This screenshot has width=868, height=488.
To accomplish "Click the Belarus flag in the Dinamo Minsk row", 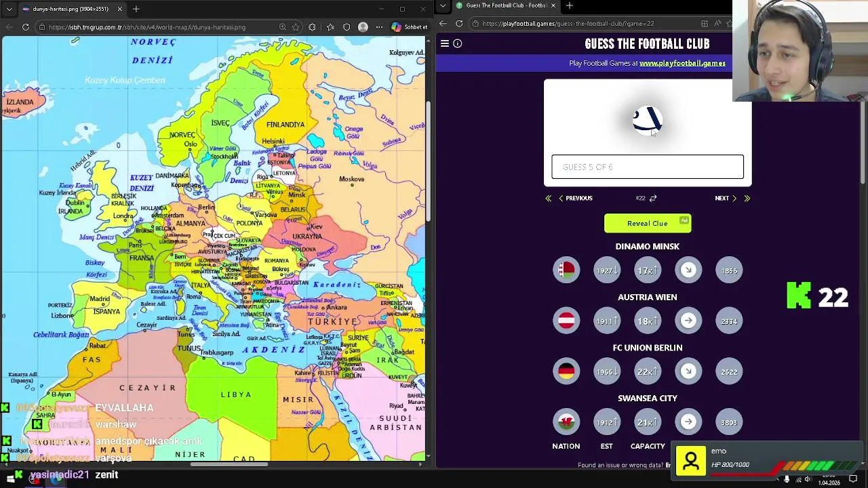I will (x=566, y=270).
